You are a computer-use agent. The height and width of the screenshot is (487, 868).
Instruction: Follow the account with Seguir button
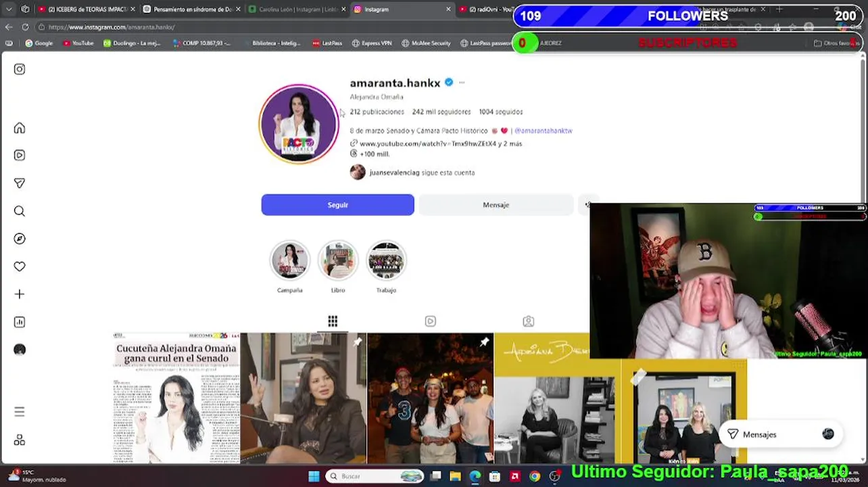point(337,205)
